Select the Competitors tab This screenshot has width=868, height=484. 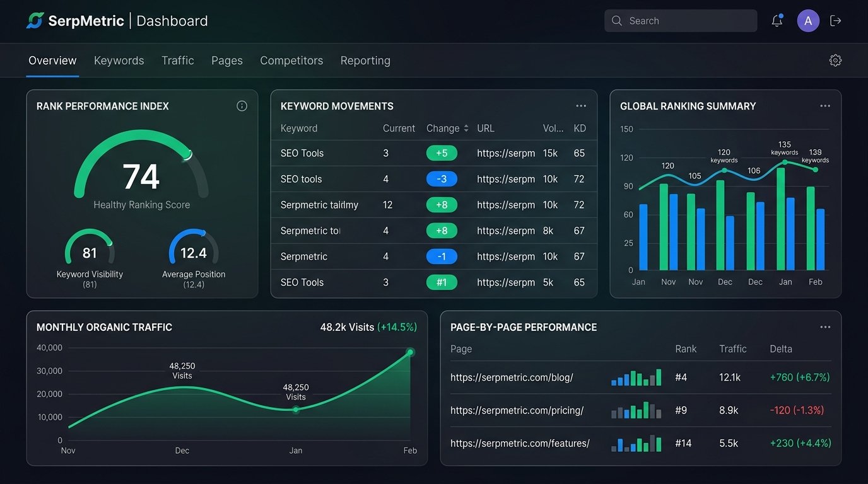tap(291, 60)
